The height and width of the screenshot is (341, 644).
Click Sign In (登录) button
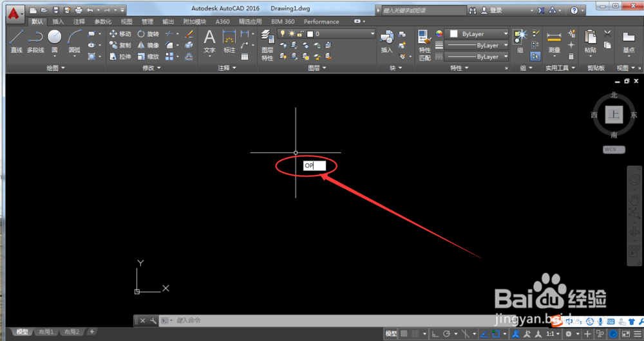tap(491, 11)
